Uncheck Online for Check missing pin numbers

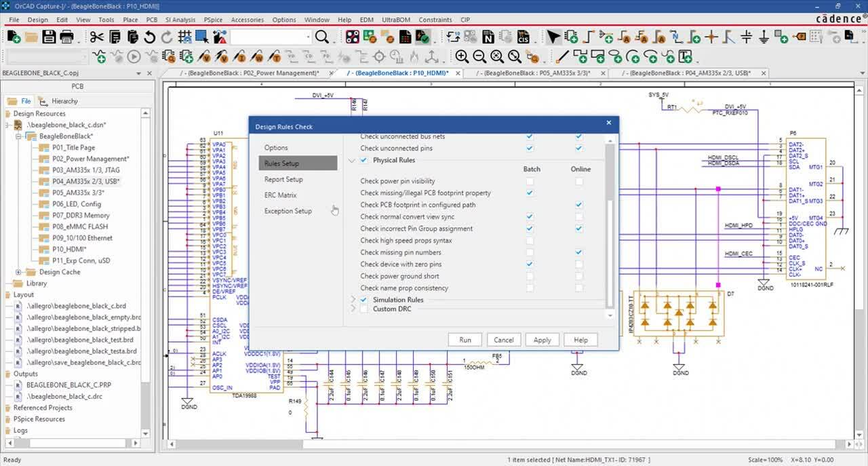tap(579, 252)
